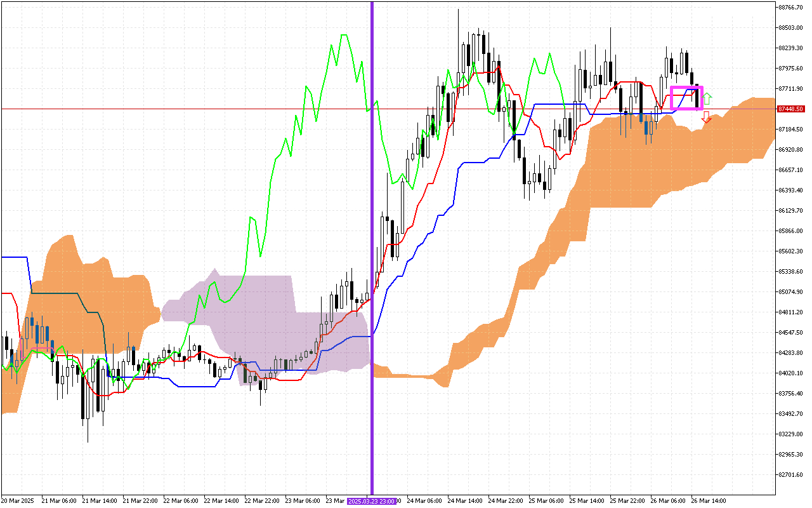Click the red down arrow signal marker
This screenshot has width=812, height=508.
point(706,117)
